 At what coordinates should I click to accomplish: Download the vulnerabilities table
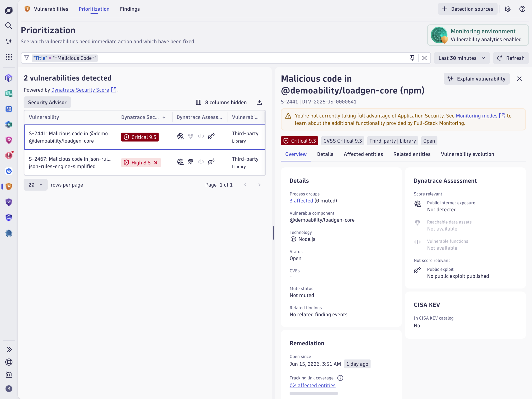coord(259,102)
